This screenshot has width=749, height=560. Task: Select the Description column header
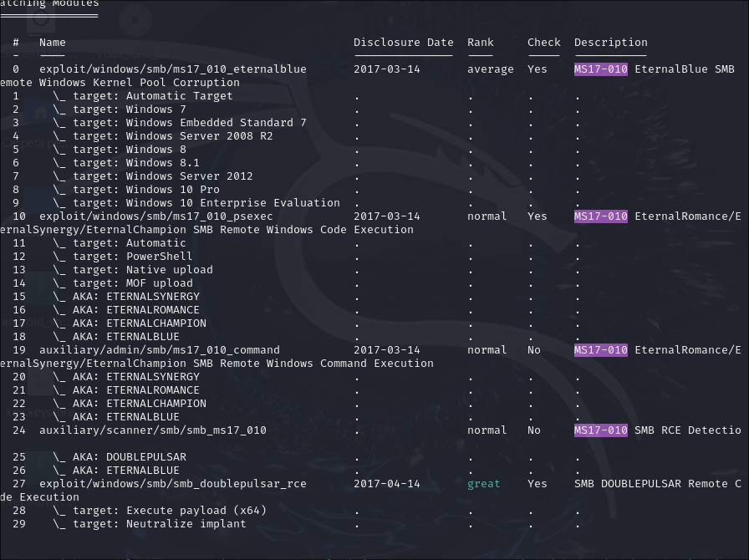pyautogui.click(x=610, y=43)
